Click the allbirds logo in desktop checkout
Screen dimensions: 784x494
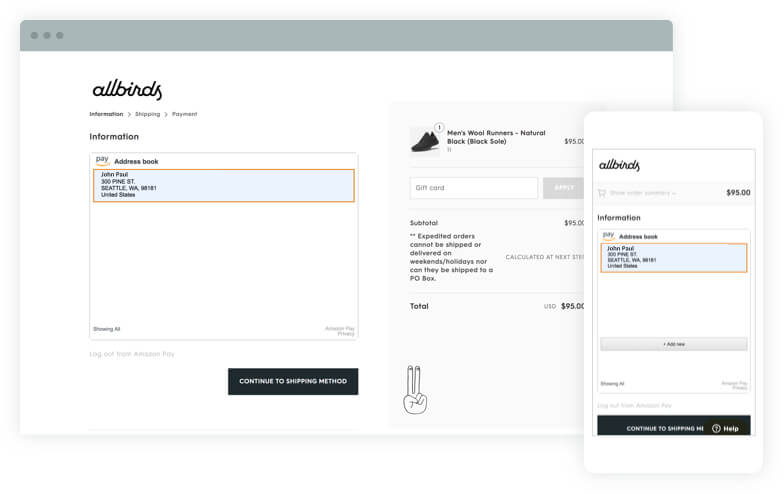pyautogui.click(x=127, y=90)
